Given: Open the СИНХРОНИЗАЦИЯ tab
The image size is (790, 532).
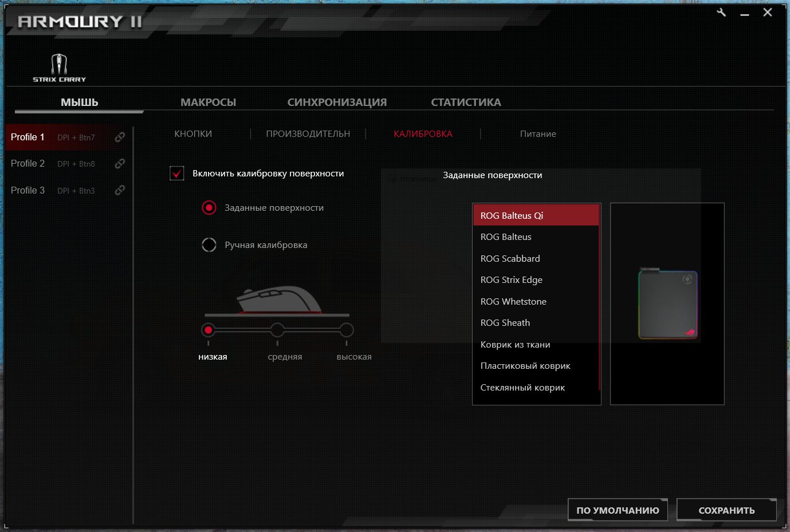Looking at the screenshot, I should tap(337, 102).
